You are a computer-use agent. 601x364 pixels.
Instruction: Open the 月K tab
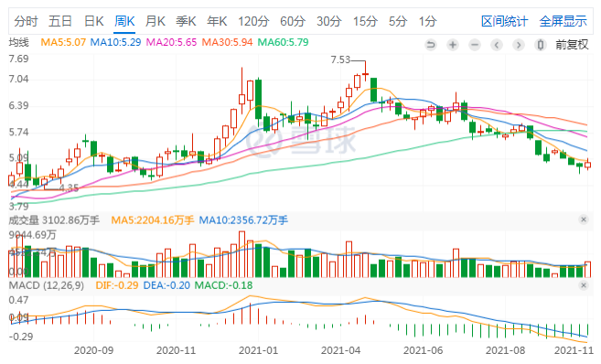(x=156, y=21)
